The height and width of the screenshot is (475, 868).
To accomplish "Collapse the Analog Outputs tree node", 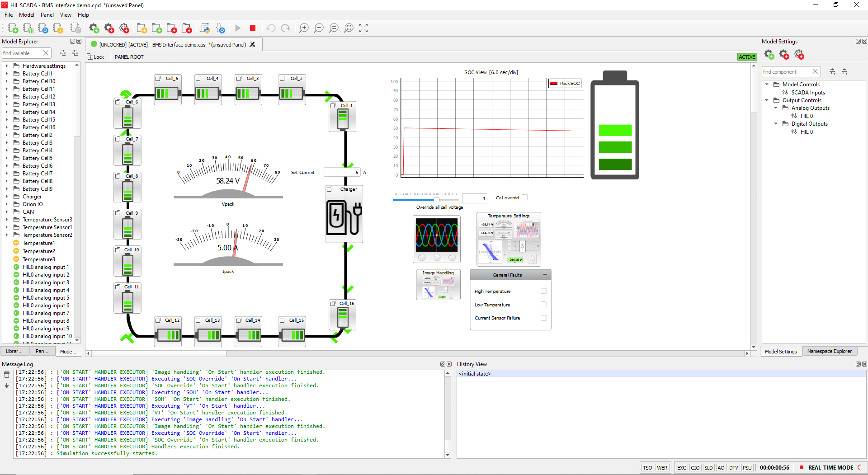I will [776, 108].
